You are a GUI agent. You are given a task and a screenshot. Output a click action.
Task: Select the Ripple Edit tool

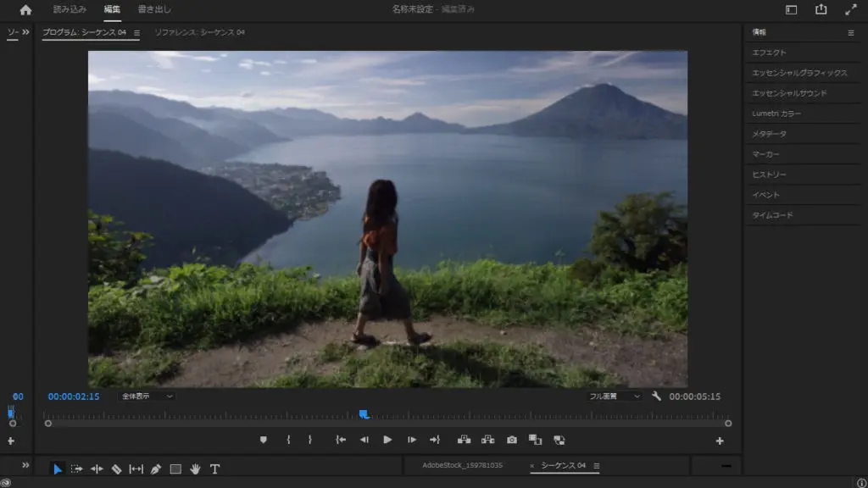(97, 469)
